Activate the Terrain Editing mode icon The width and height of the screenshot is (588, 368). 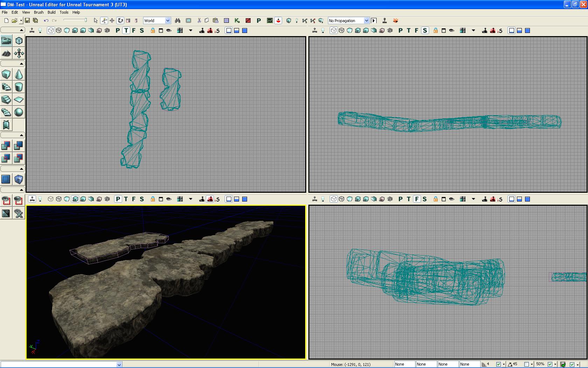pos(6,53)
